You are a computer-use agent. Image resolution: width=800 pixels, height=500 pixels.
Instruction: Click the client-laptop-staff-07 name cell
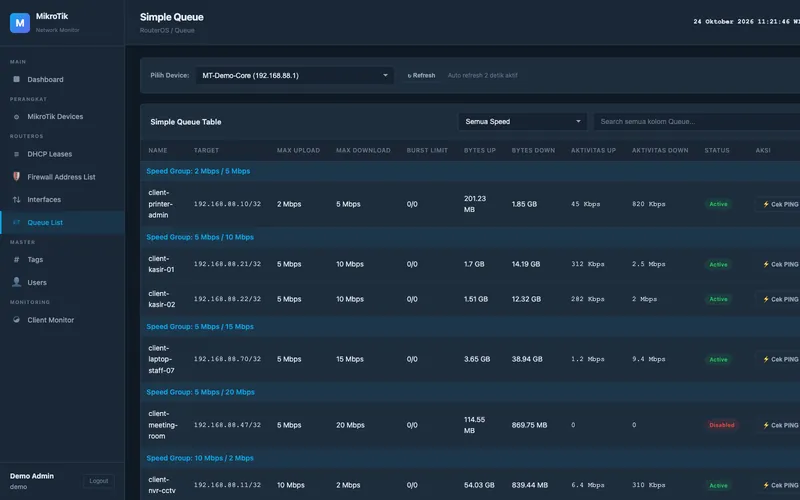161,359
